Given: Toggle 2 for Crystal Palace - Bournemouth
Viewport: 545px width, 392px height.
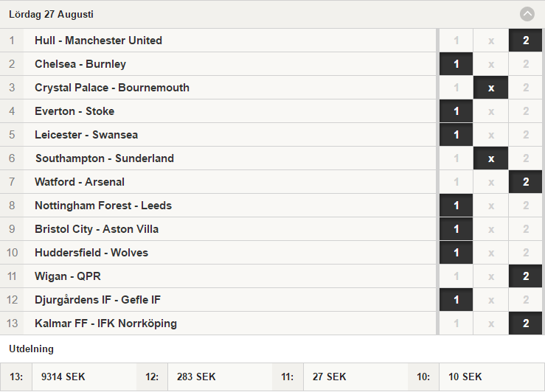Looking at the screenshot, I should point(526,88).
